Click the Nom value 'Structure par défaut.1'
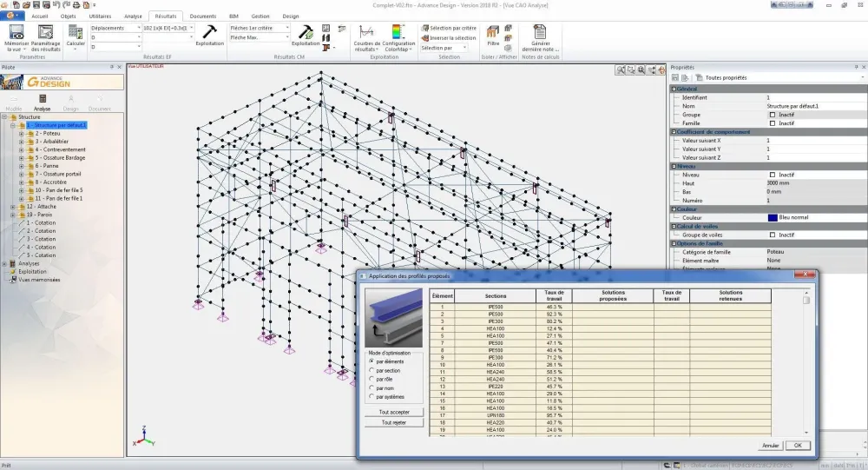This screenshot has height=470, width=868. pyautogui.click(x=792, y=106)
